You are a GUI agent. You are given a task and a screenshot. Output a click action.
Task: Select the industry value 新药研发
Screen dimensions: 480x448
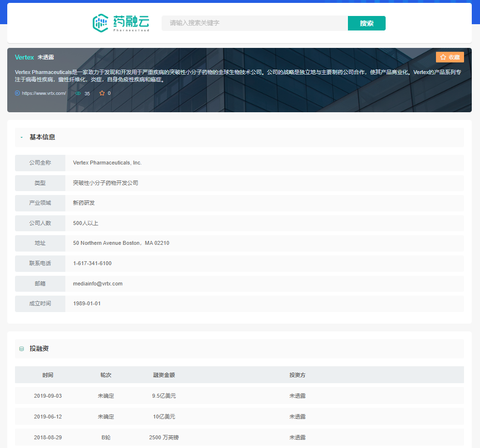[84, 203]
